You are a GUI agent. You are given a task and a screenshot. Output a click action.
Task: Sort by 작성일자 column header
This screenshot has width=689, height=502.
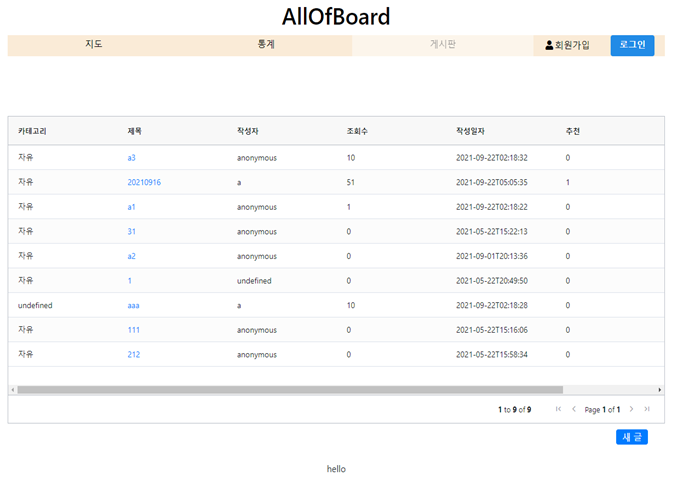coord(470,131)
